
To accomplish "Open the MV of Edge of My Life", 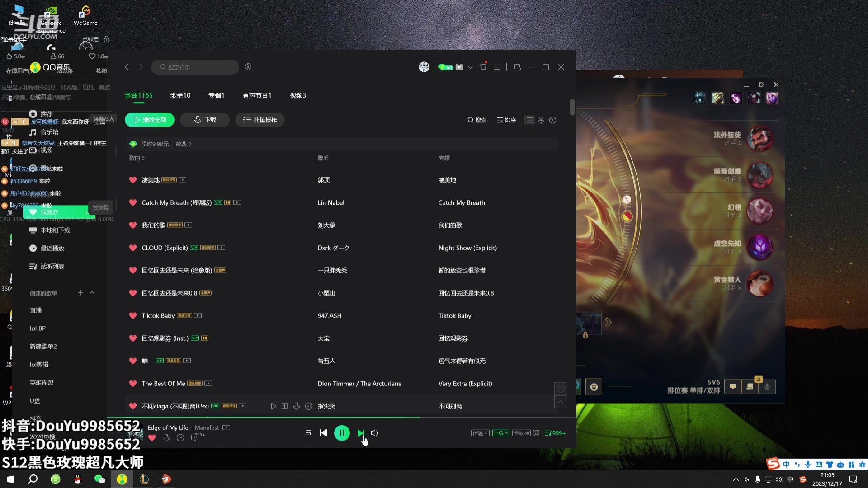I will tap(226, 427).
